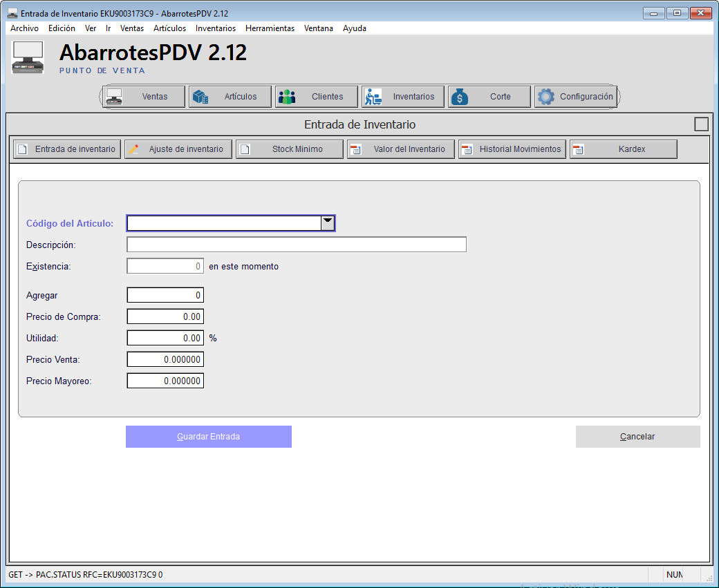Click the title bar application icon
Viewport: 719px width, 588px height.
pyautogui.click(x=12, y=13)
